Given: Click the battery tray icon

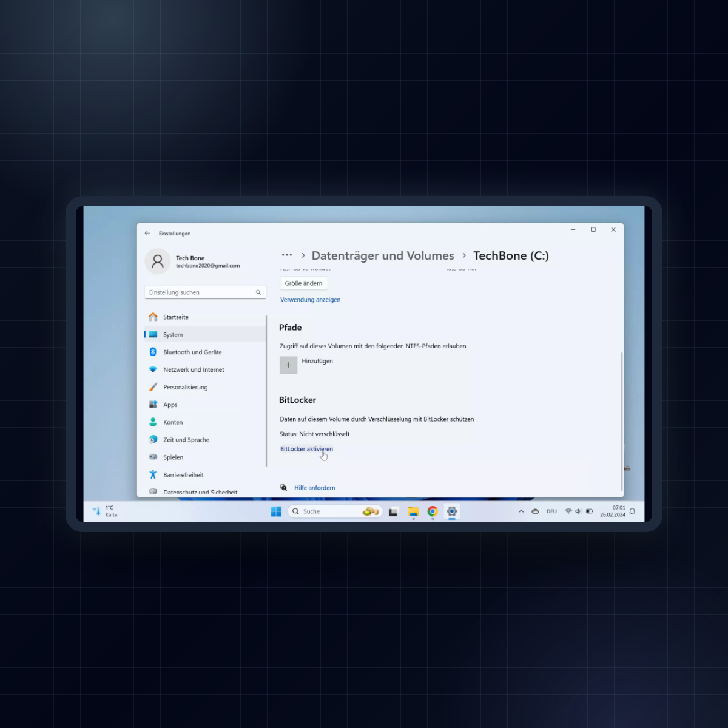Looking at the screenshot, I should (x=590, y=511).
